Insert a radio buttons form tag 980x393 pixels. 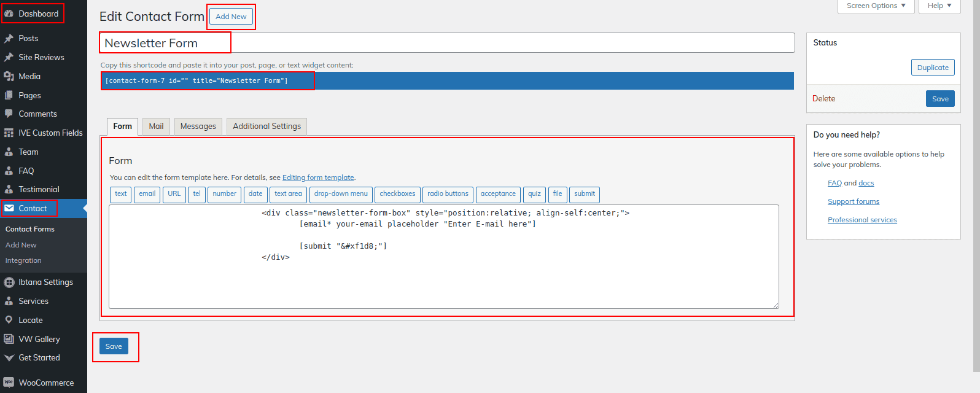click(x=448, y=194)
